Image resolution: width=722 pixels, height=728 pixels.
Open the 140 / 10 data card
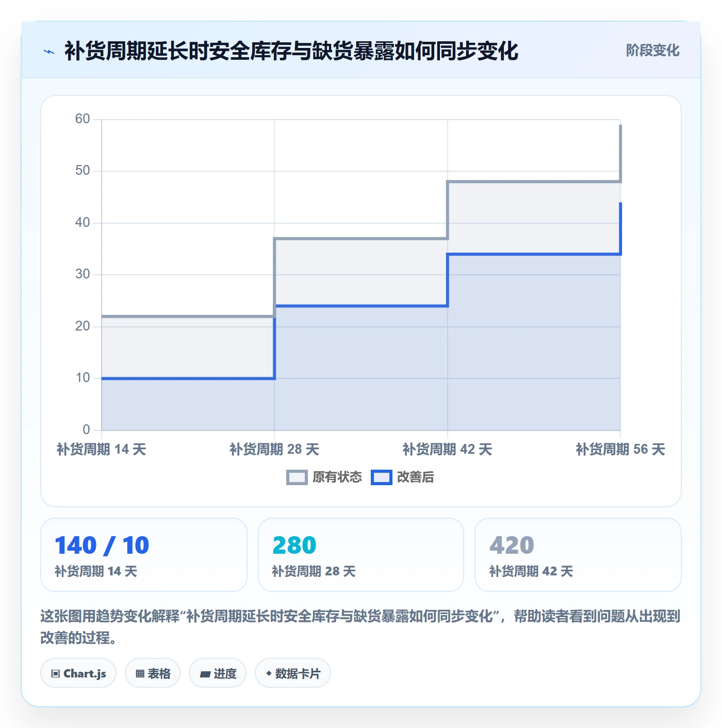pyautogui.click(x=144, y=555)
